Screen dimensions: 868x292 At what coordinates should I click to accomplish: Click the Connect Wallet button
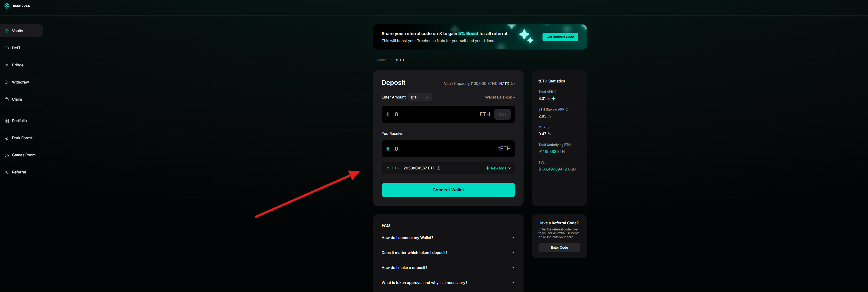tap(448, 190)
